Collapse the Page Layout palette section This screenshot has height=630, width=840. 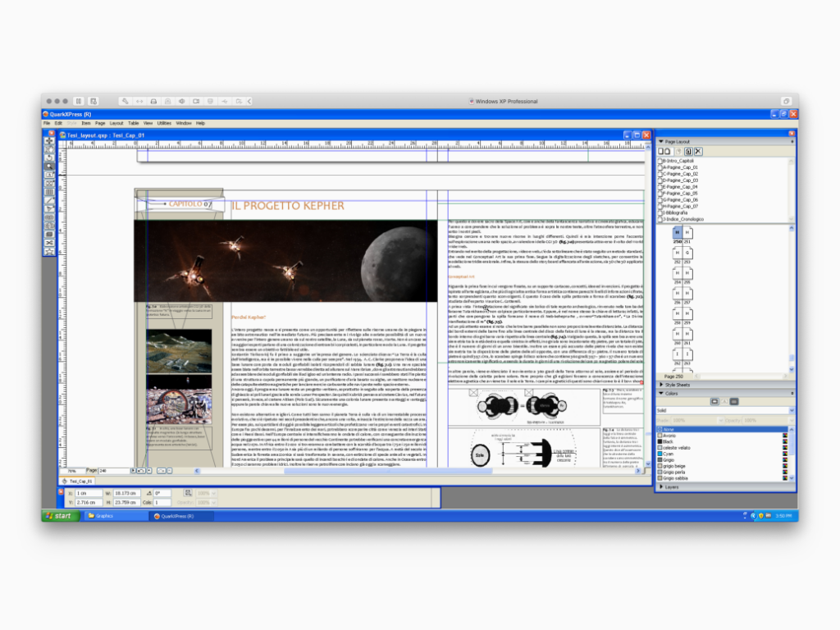coord(661,142)
